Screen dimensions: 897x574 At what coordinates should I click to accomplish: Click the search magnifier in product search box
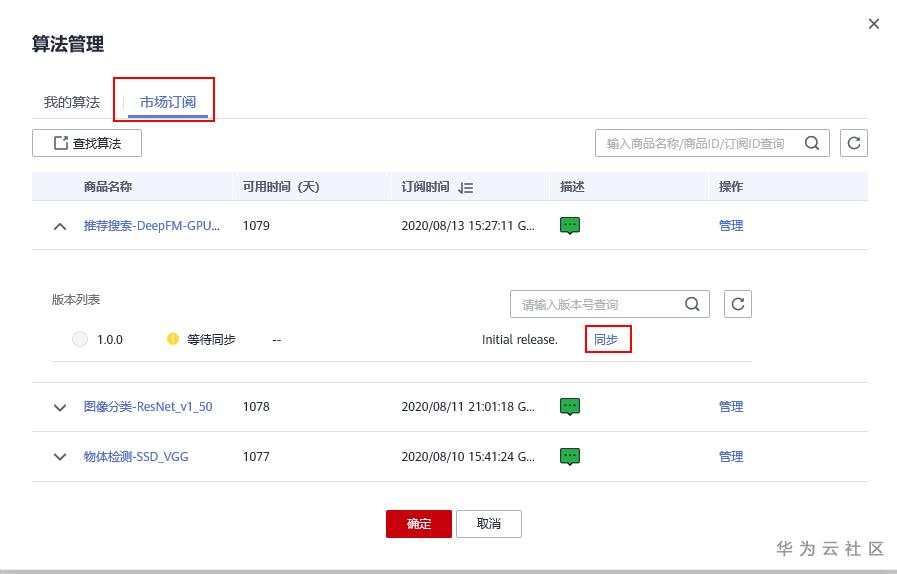click(812, 143)
